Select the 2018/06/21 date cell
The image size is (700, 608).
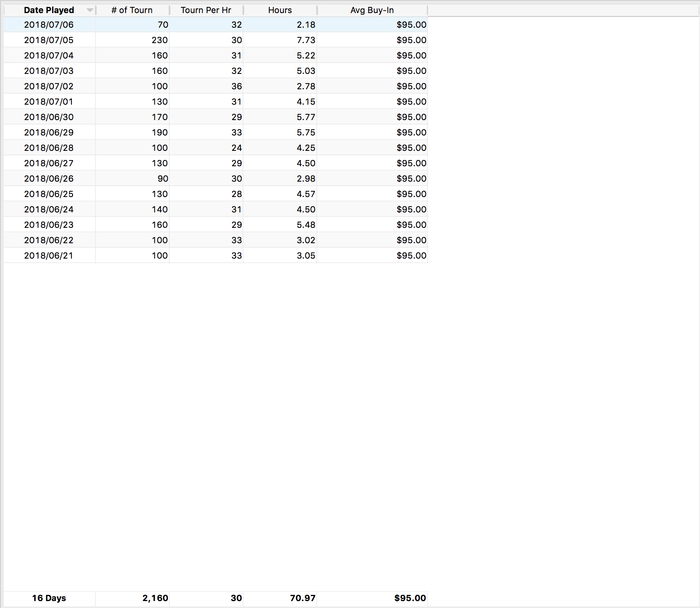[50, 256]
